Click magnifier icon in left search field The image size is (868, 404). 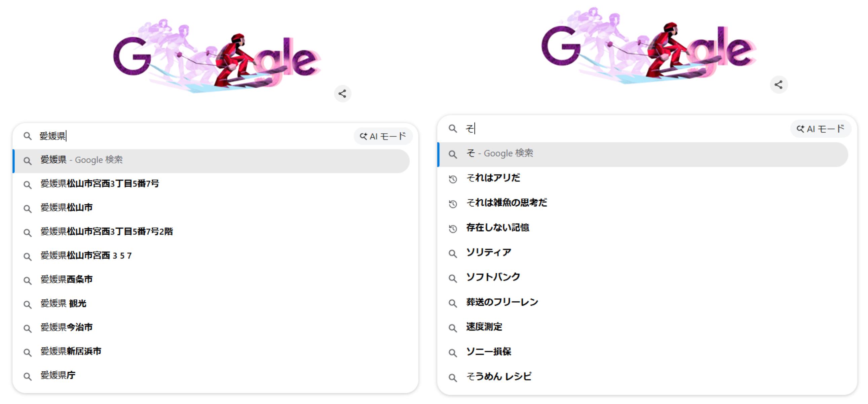click(27, 136)
